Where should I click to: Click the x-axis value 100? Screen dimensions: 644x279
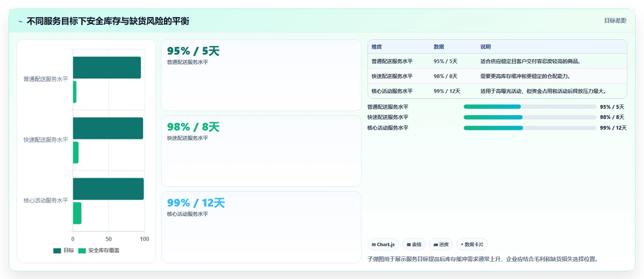144,239
